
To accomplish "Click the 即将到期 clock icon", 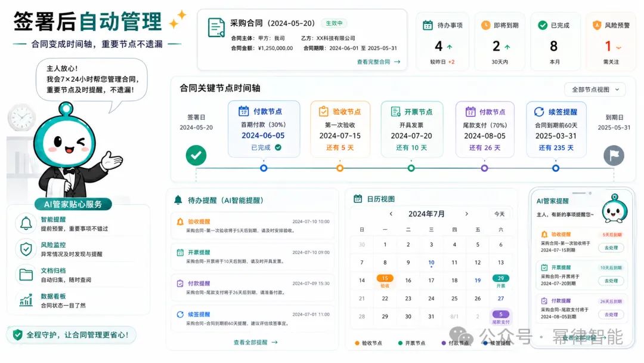I will coord(485,25).
